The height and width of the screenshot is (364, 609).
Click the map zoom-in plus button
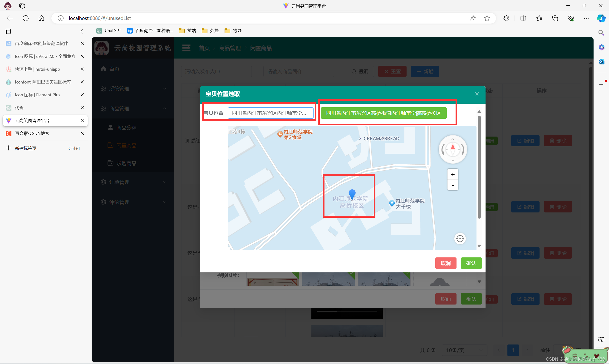coord(452,174)
